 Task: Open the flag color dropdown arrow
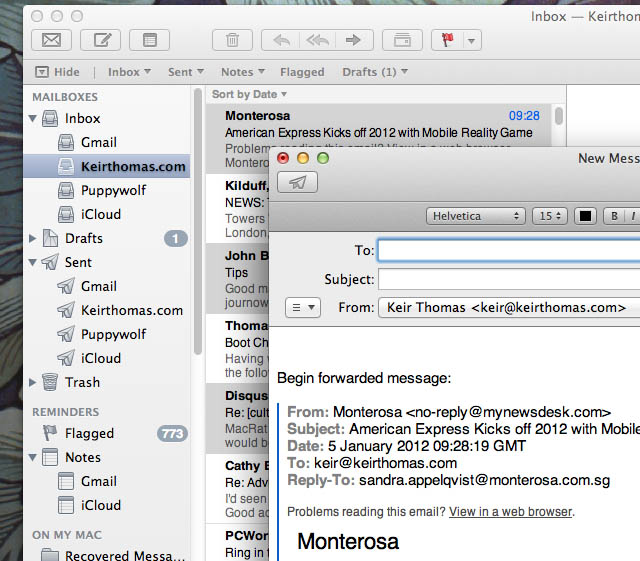(472, 40)
